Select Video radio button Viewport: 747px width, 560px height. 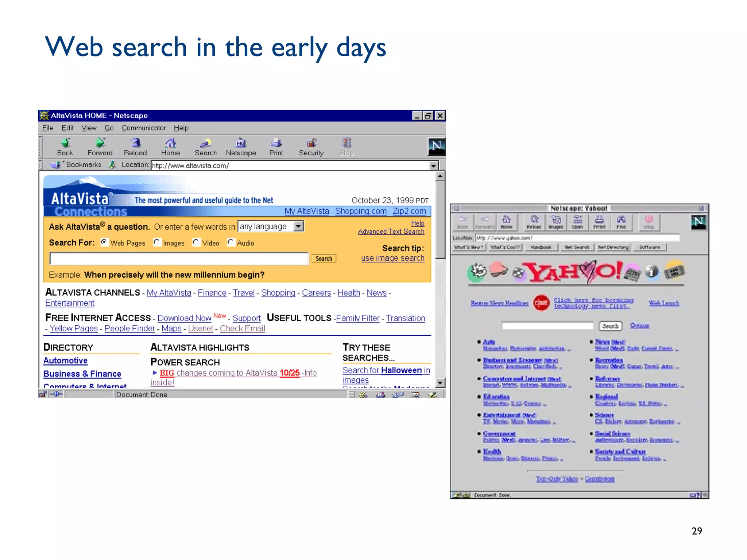[x=196, y=242]
